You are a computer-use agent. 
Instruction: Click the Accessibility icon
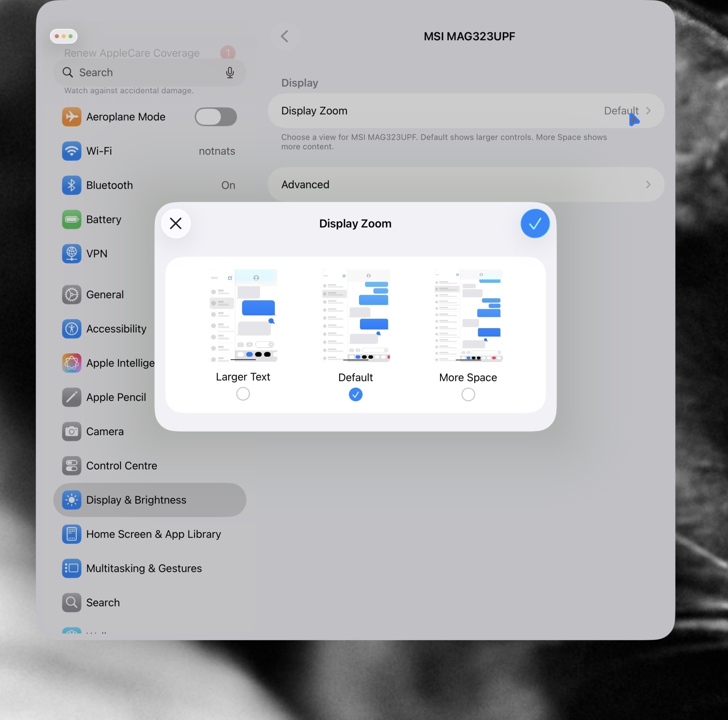tap(71, 329)
